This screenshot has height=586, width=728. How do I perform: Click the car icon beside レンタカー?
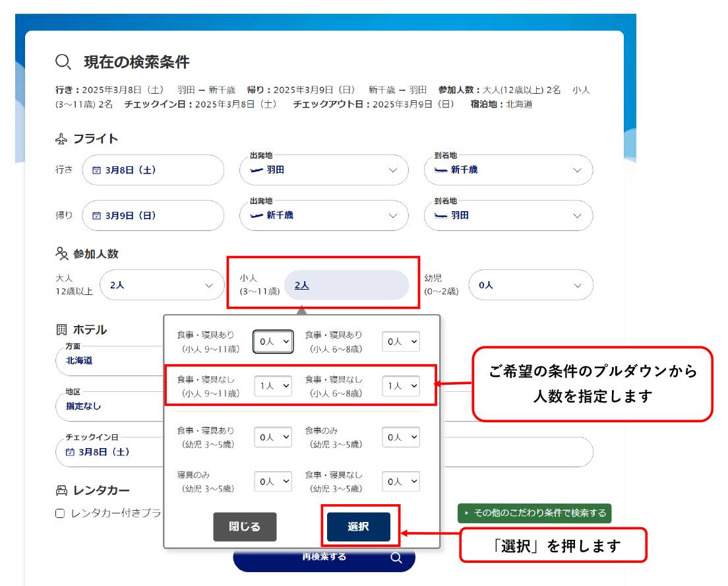pos(61,490)
